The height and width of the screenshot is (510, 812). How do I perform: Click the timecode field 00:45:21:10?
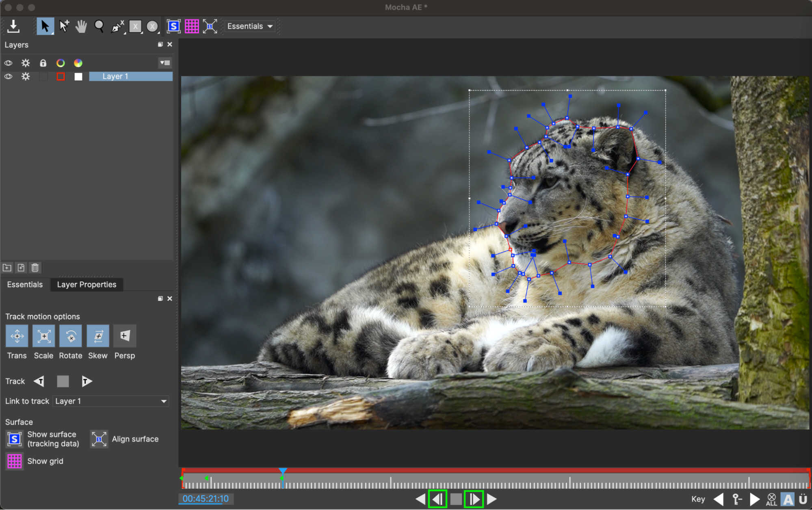pyautogui.click(x=206, y=499)
